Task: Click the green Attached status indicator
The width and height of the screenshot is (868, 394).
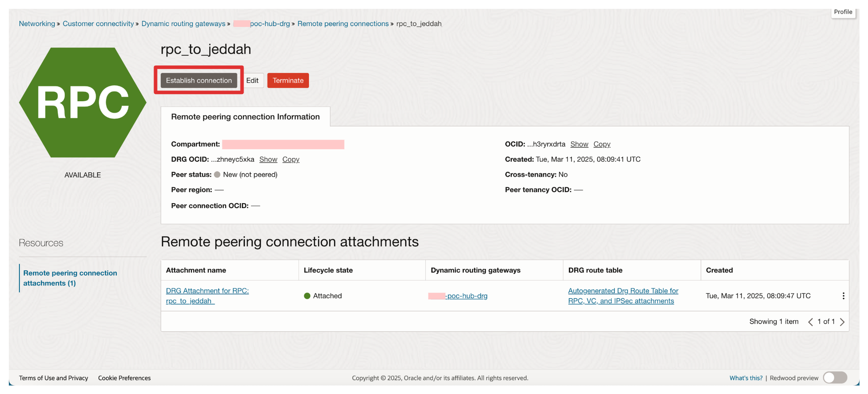Action: point(307,296)
